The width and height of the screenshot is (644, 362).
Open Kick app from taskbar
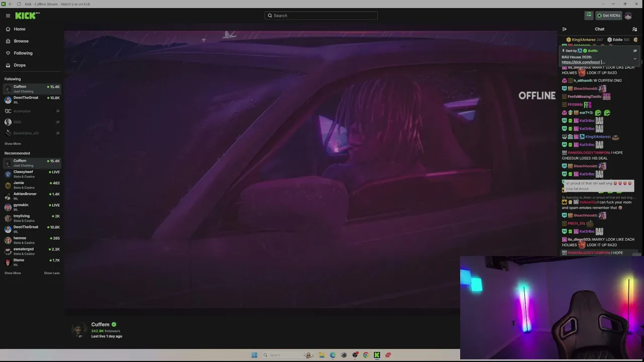(377, 355)
